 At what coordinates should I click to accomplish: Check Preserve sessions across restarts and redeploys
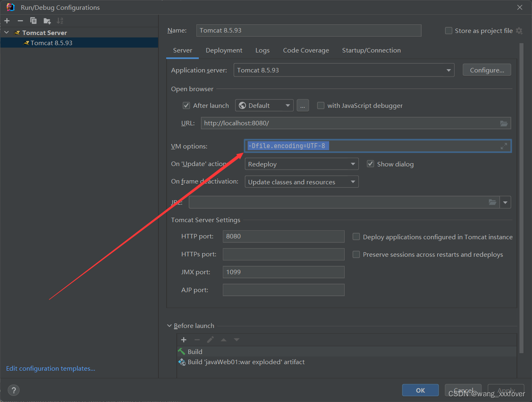pyautogui.click(x=356, y=254)
